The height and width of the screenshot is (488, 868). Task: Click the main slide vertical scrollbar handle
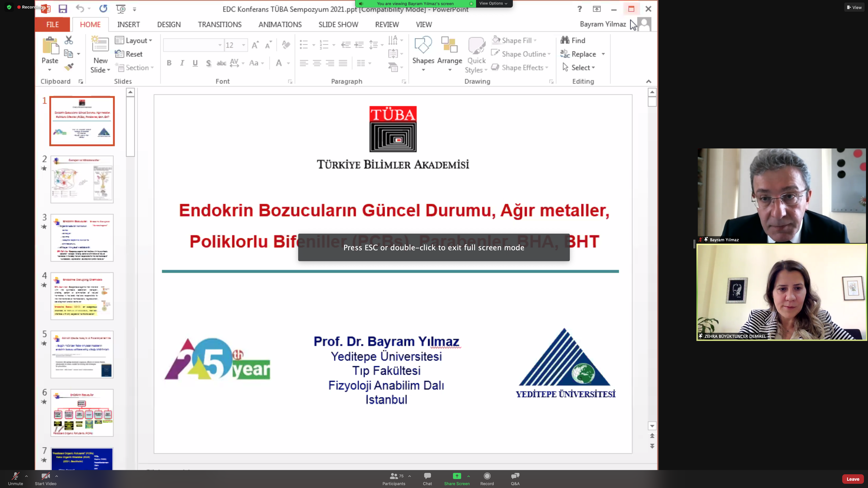[x=652, y=101]
